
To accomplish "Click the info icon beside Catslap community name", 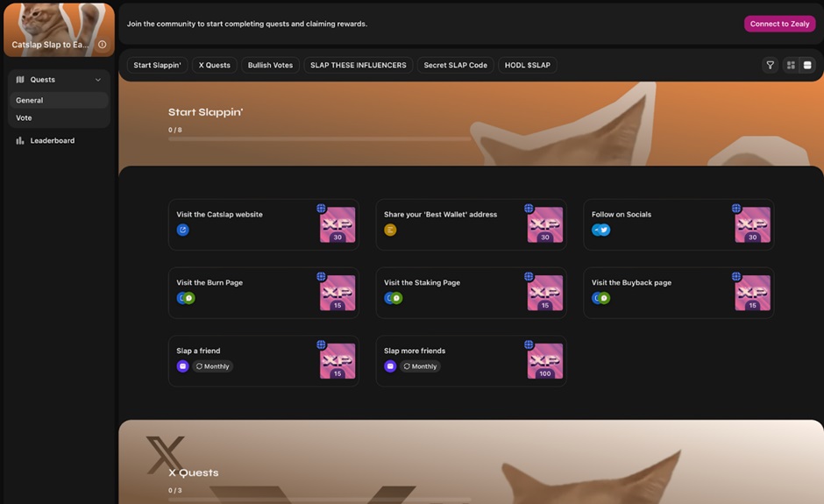I will [x=103, y=45].
